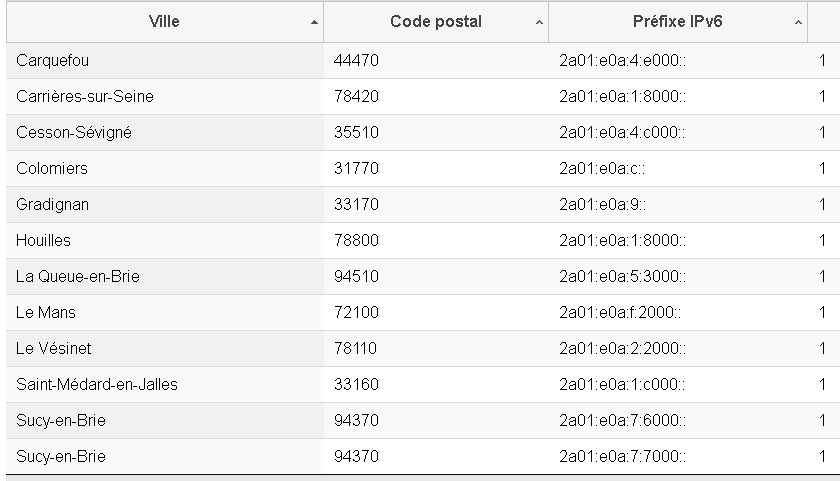Click sort arrow in Ville column header
The height and width of the screenshot is (481, 840).
point(315,22)
